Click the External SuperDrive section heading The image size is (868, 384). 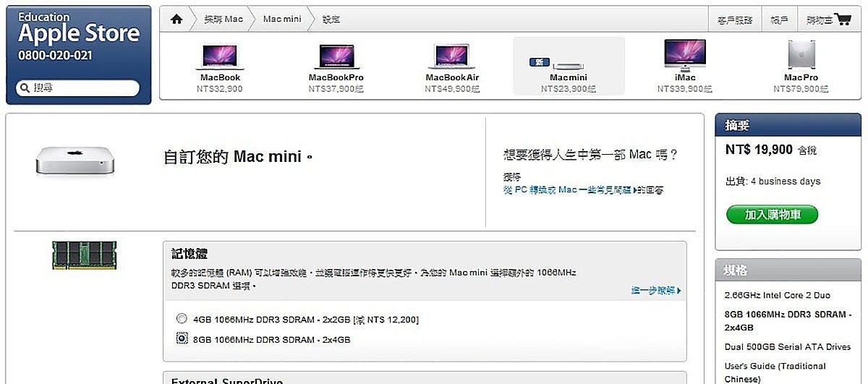click(226, 380)
